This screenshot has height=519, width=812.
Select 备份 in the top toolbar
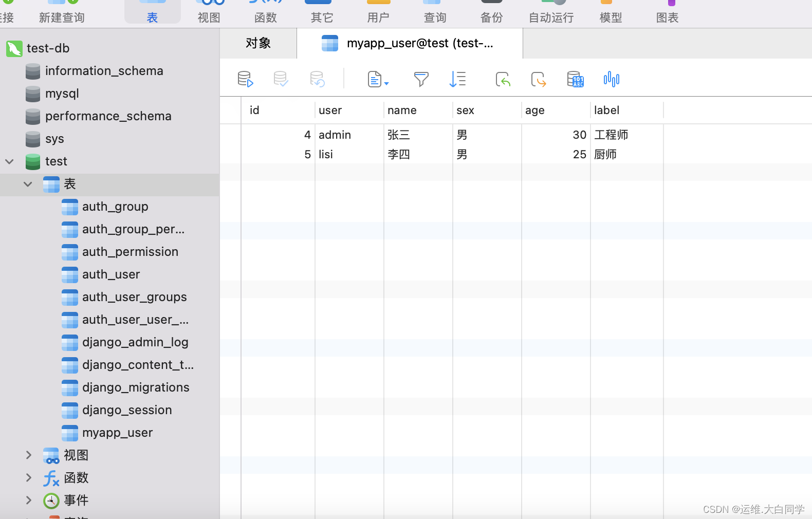491,17
